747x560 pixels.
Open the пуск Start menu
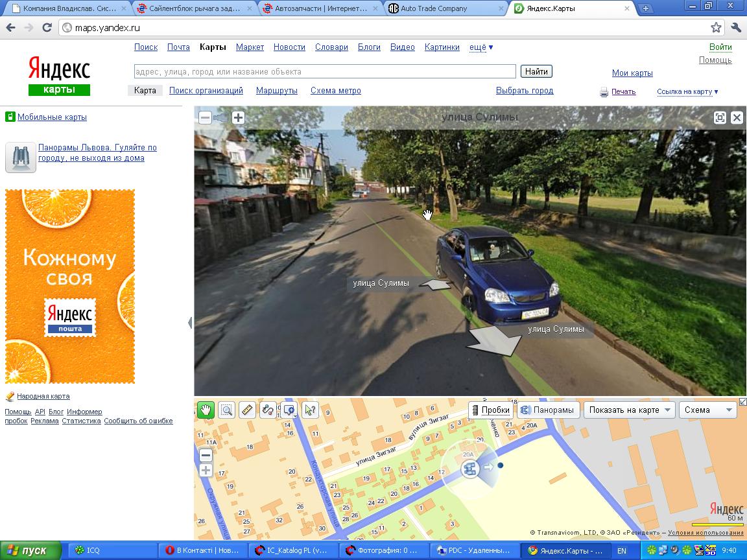[30, 551]
